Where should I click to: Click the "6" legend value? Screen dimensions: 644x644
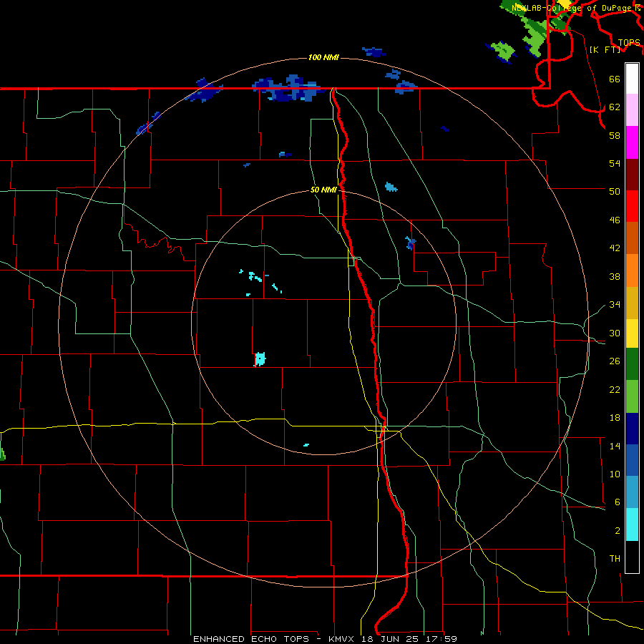(x=618, y=502)
